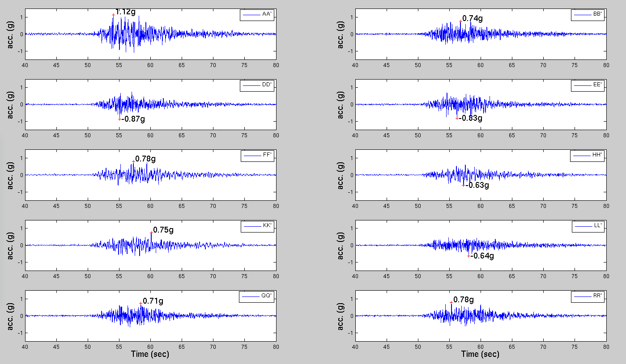This screenshot has width=626, height=364.
Task: Click the red peak marker in DD' plot
Action: 119,119
